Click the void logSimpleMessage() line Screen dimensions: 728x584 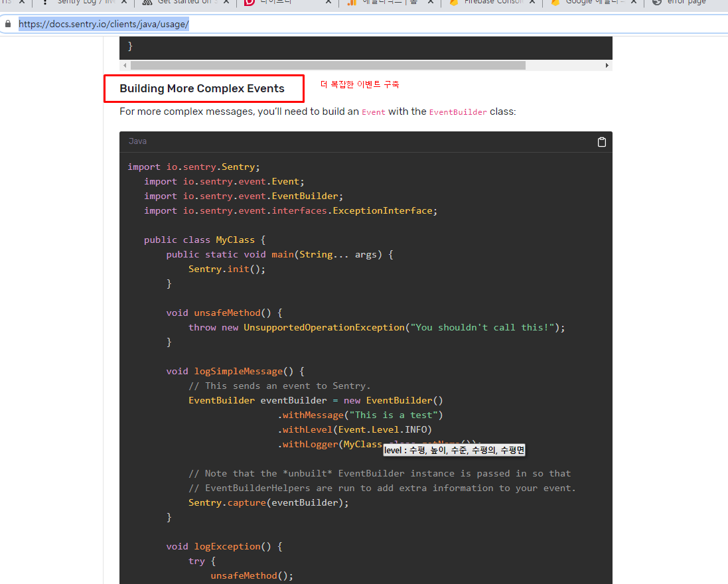236,372
